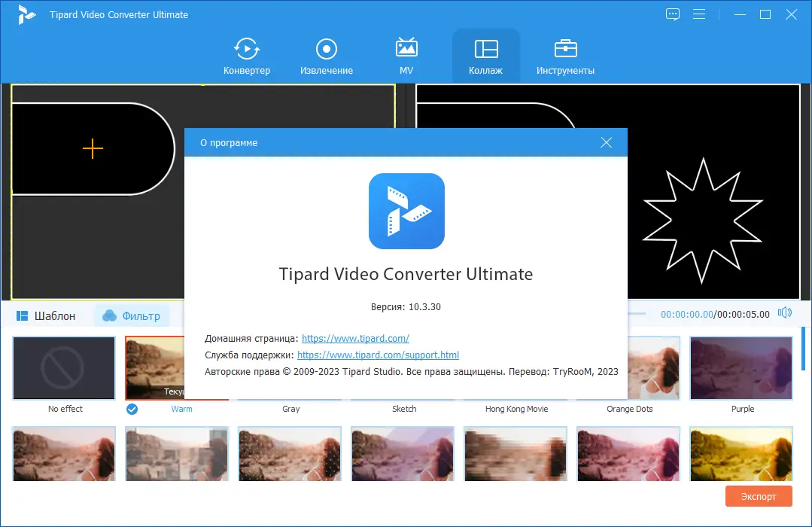Open the MV maker
The width and height of the screenshot is (812, 527).
406,55
